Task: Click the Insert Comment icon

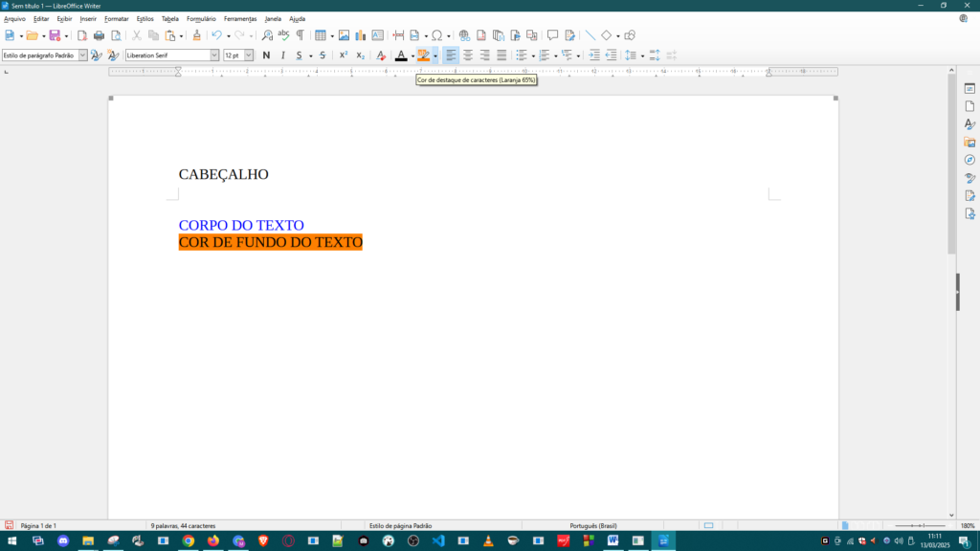Action: tap(552, 35)
